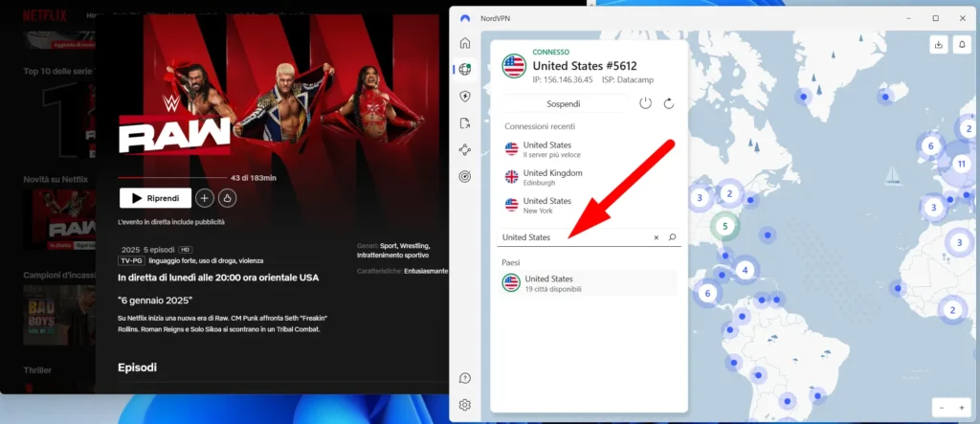The height and width of the screenshot is (424, 980).
Task: Click Sospendi to pause the VPN
Action: [564, 103]
